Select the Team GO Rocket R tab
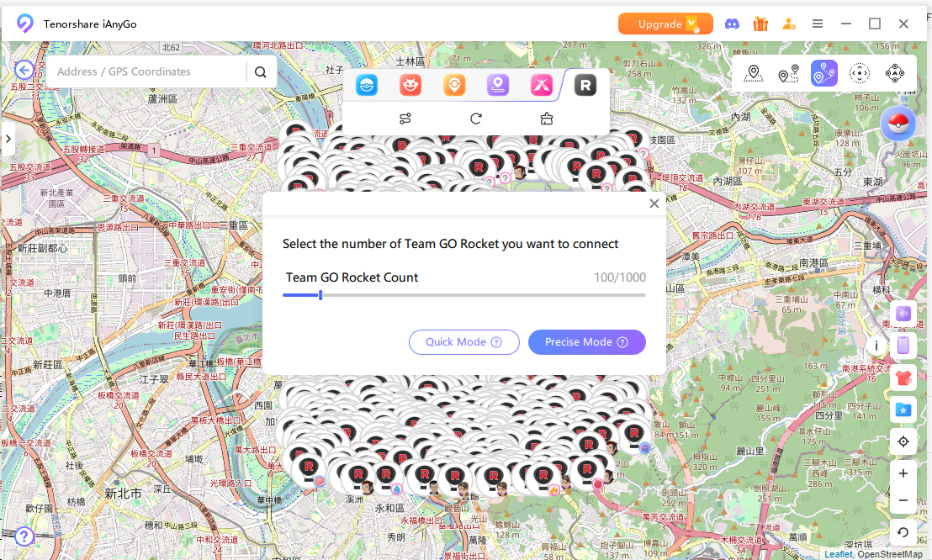The height and width of the screenshot is (560, 932). (x=585, y=85)
